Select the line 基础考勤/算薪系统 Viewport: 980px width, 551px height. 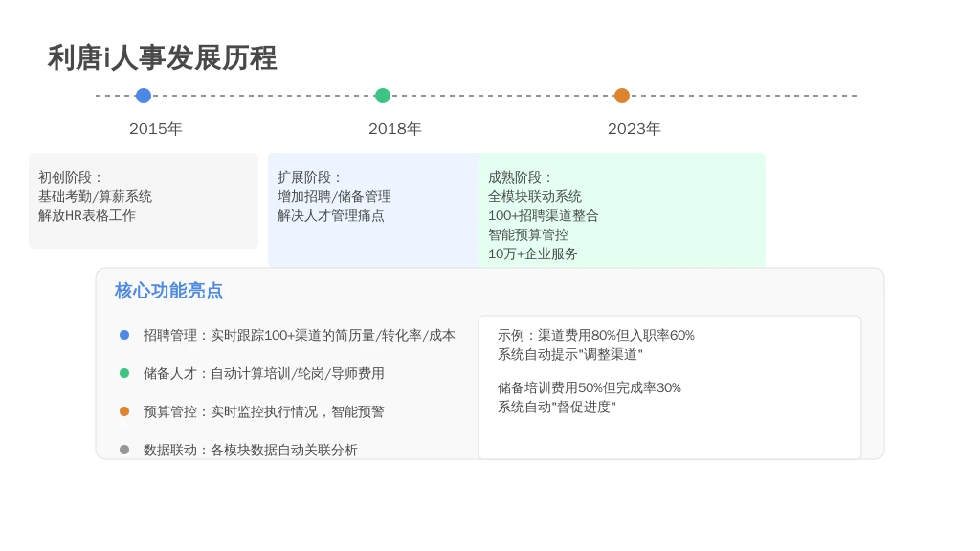point(95,197)
